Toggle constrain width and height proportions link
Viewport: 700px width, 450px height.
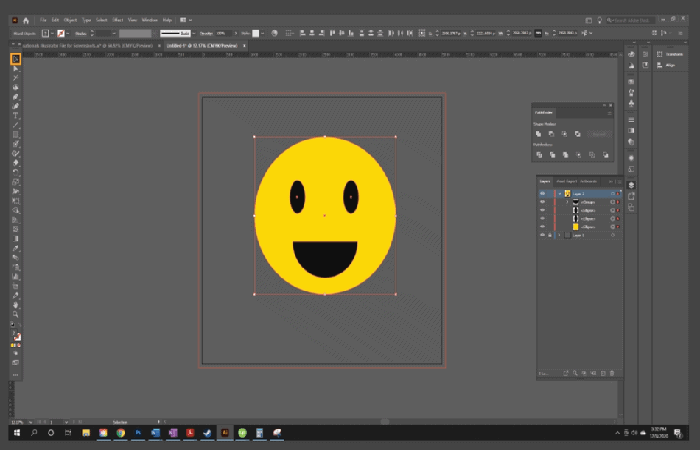[x=538, y=33]
